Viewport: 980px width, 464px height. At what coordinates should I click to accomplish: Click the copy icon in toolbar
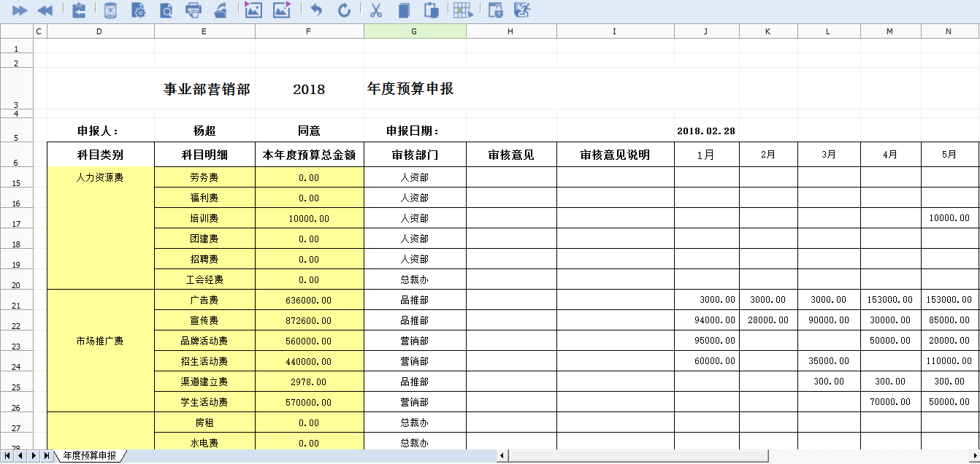point(404,10)
